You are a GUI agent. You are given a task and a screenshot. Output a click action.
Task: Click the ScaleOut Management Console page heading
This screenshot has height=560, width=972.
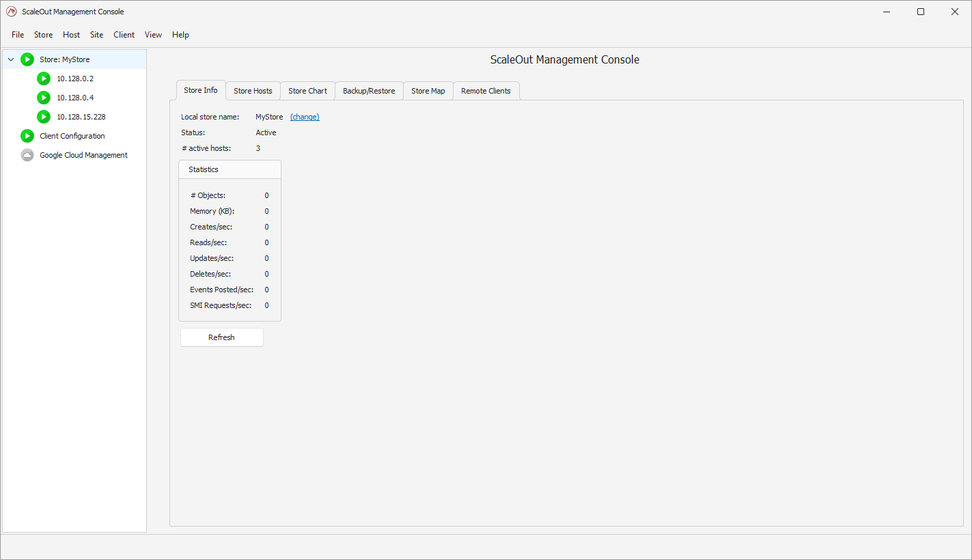click(565, 59)
